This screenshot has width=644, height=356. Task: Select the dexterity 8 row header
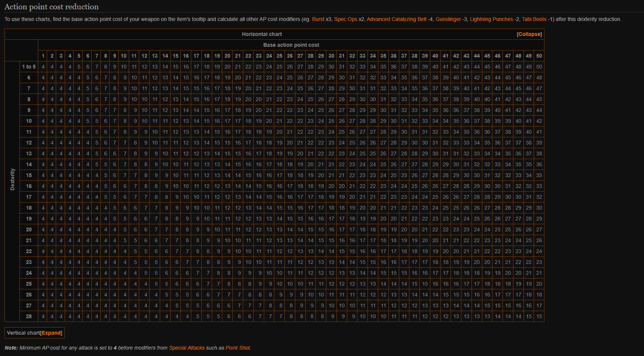click(29, 99)
